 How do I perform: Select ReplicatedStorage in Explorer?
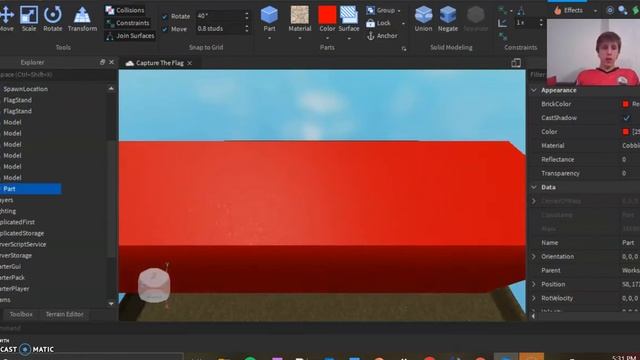pos(22,233)
